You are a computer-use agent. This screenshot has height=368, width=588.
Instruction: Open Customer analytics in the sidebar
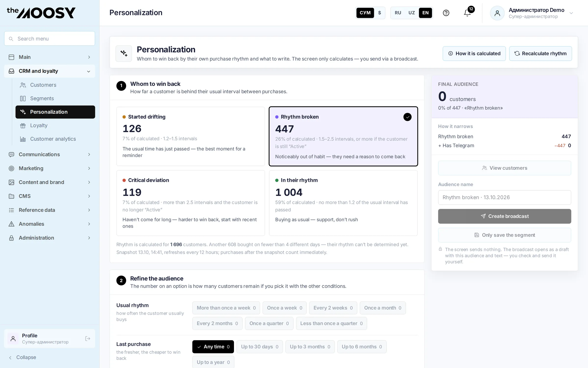click(55, 139)
